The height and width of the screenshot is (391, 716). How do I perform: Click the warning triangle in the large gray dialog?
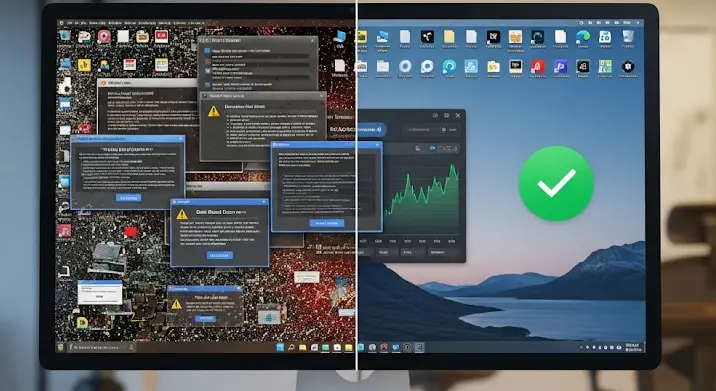pos(214,111)
